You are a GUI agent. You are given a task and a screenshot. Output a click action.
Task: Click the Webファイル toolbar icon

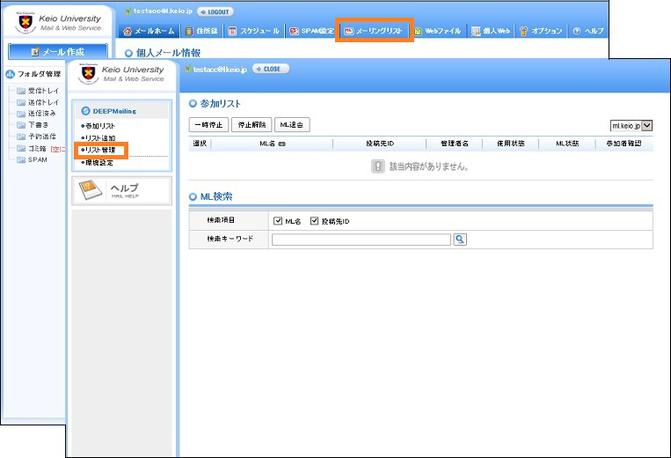click(x=438, y=31)
